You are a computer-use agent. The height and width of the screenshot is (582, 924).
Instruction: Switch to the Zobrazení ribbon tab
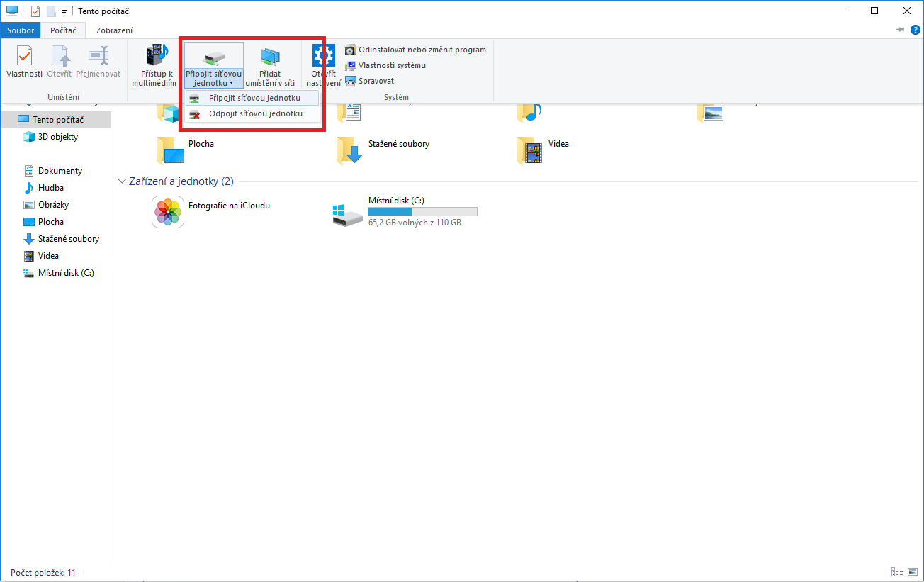(x=114, y=30)
